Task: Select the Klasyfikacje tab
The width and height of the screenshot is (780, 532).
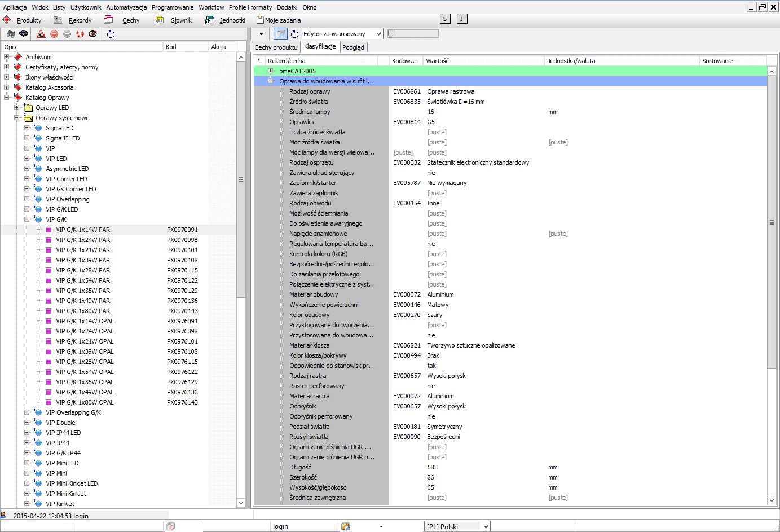Action: 320,46
